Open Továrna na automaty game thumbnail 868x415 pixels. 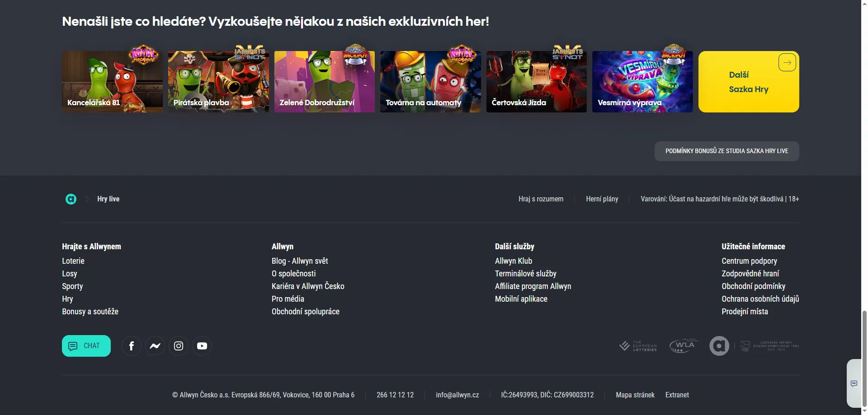430,82
